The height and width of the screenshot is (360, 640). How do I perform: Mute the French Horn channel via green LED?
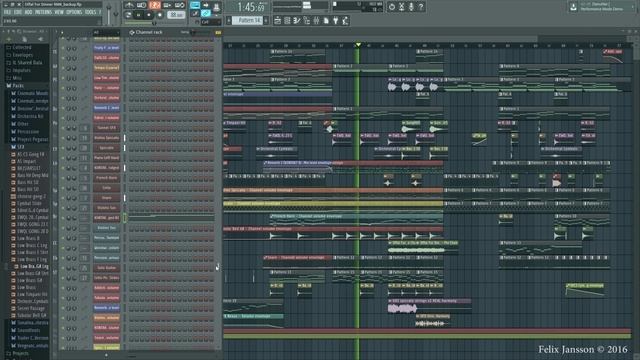click(63, 178)
